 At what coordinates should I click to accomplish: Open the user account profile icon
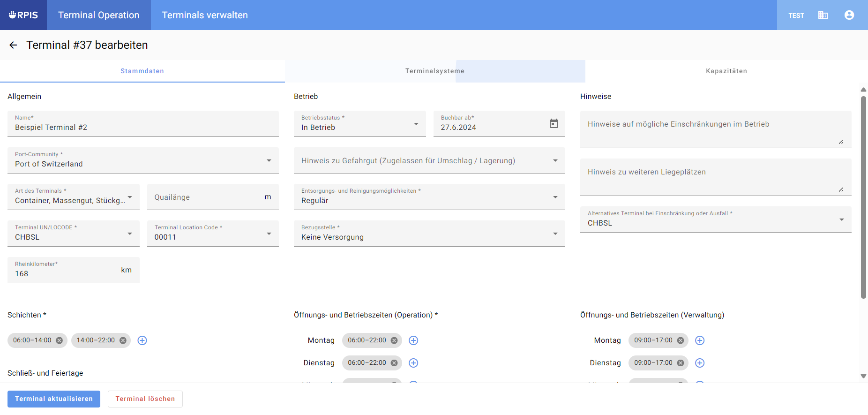point(849,15)
